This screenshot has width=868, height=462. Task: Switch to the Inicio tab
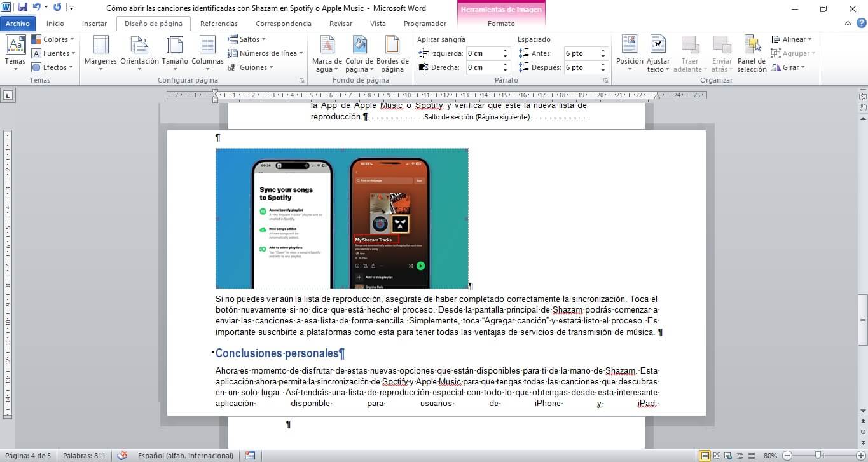pos(55,24)
